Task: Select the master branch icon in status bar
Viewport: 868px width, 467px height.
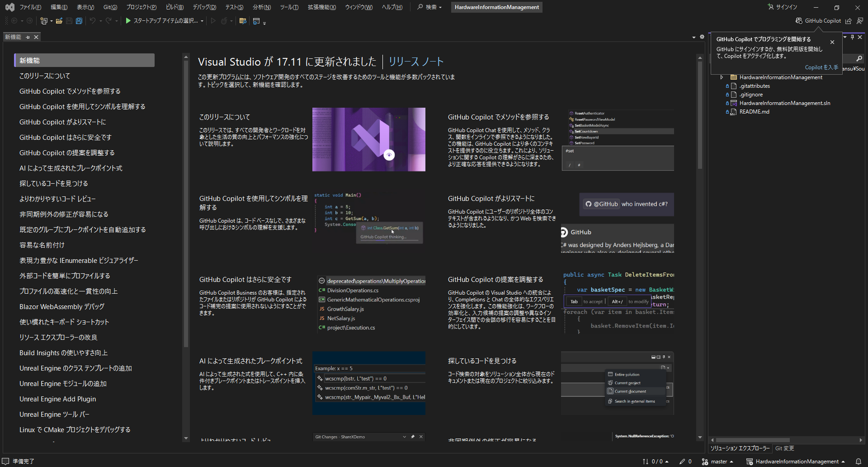Action: [x=705, y=462]
